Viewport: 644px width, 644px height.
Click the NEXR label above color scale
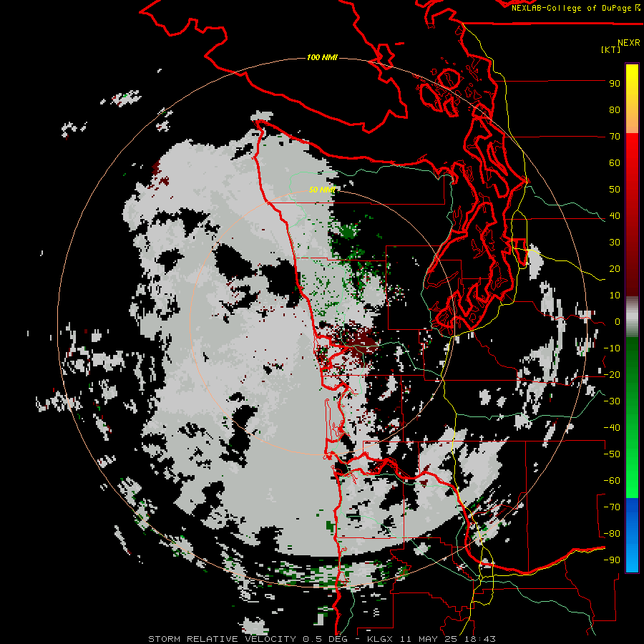point(629,43)
